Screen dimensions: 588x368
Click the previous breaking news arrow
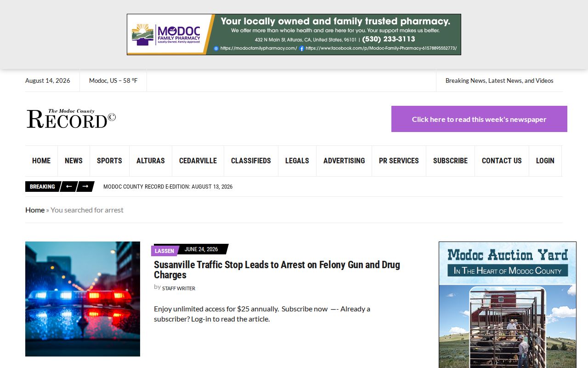coord(68,186)
